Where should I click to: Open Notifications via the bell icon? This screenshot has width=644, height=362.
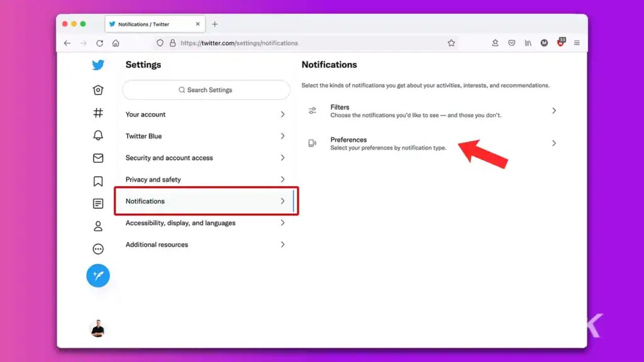98,135
